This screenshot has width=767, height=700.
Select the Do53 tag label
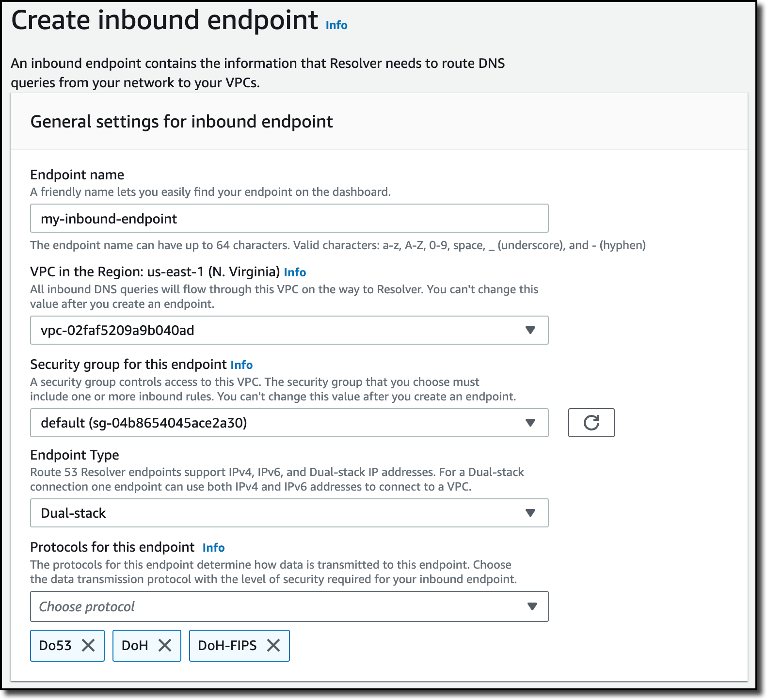pos(55,646)
